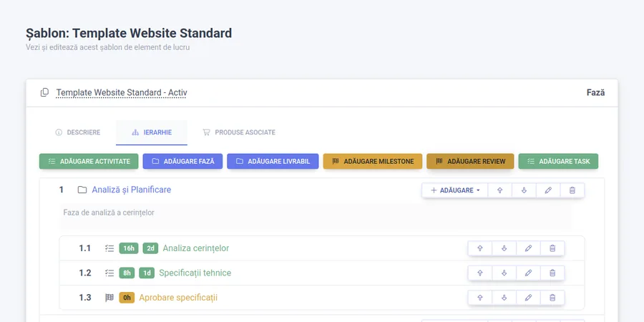Move Specificații tehnice down
The height and width of the screenshot is (322, 644).
tap(504, 273)
